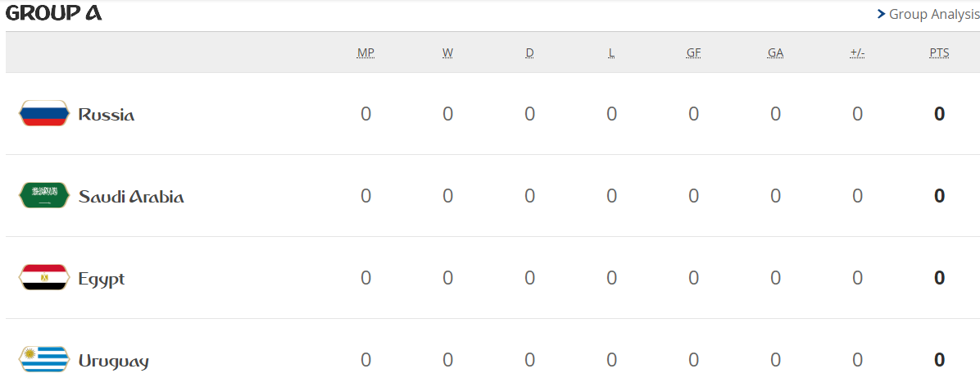Screen dimensions: 980x378
Task: Click the Uruguay flag icon
Action: [x=43, y=359]
